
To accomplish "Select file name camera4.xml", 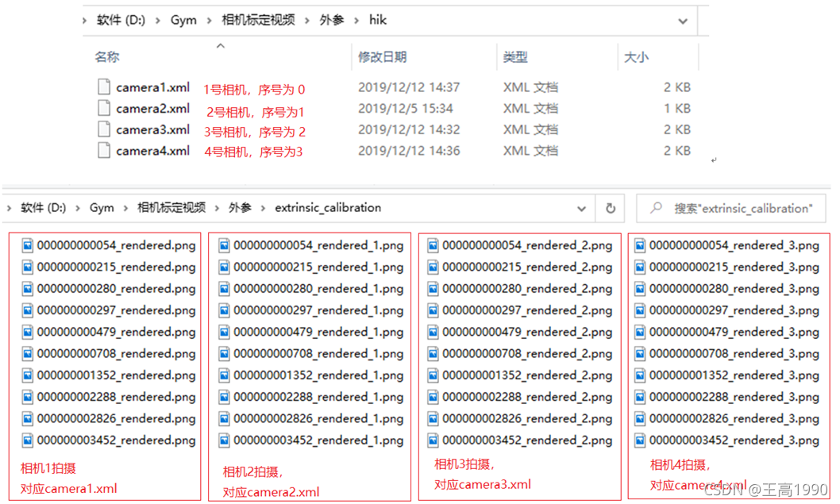I will pos(152,151).
